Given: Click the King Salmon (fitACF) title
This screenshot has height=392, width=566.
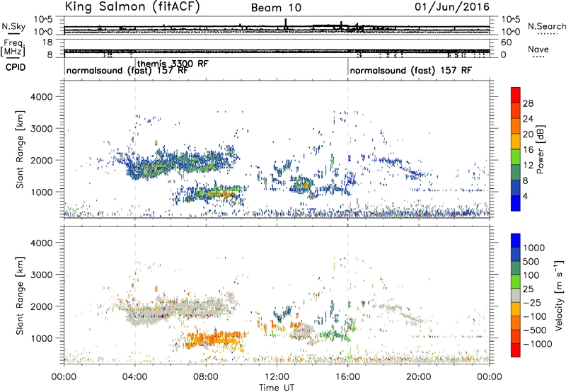Looking at the screenshot, I should [x=132, y=7].
